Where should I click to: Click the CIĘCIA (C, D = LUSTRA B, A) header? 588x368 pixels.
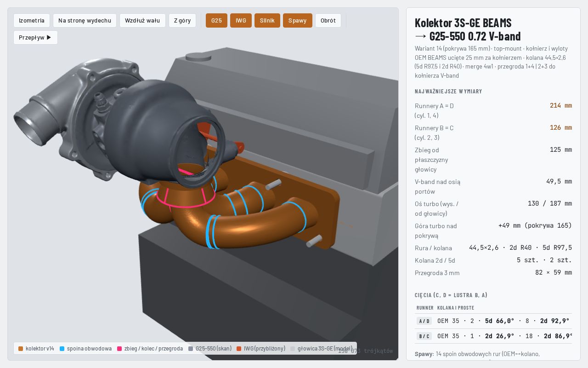coord(451,295)
